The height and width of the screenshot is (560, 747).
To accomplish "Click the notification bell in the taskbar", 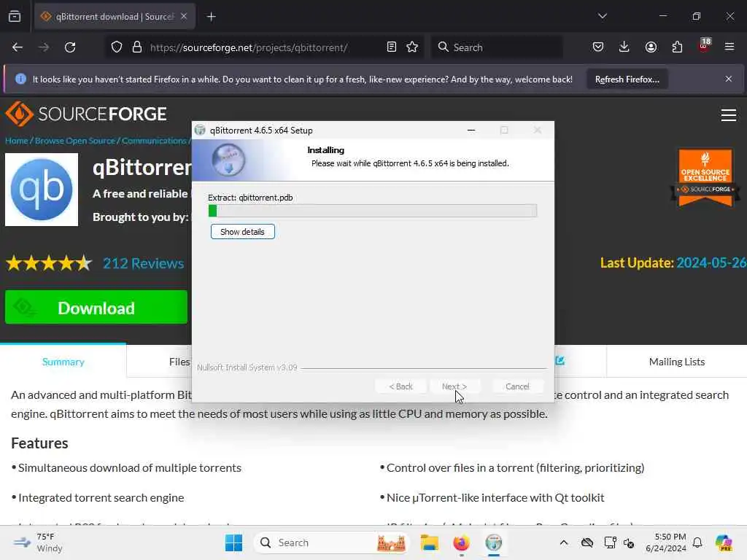I will (697, 542).
